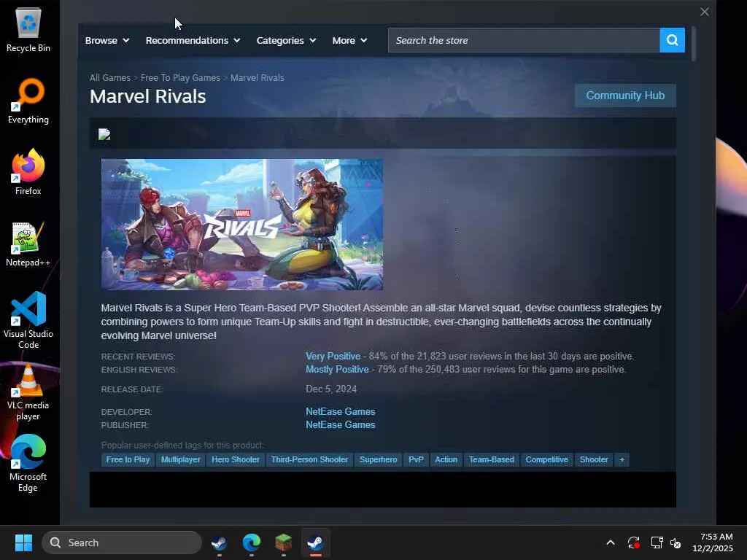Select the Hero Shooter tag
Viewport: 747px width, 560px height.
coord(236,459)
